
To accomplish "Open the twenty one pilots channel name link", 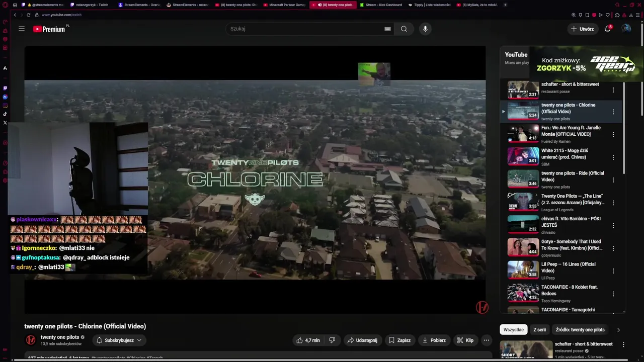I will click(60, 337).
